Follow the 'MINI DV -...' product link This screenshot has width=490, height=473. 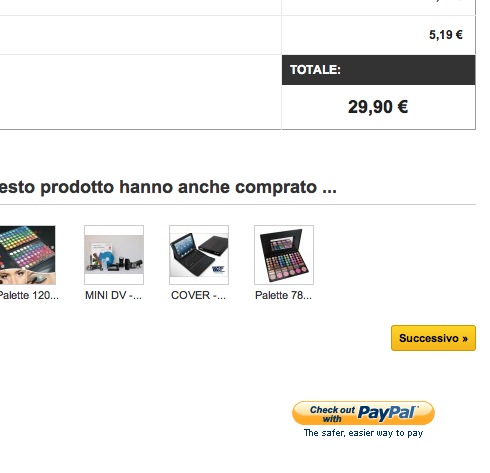[x=113, y=295]
